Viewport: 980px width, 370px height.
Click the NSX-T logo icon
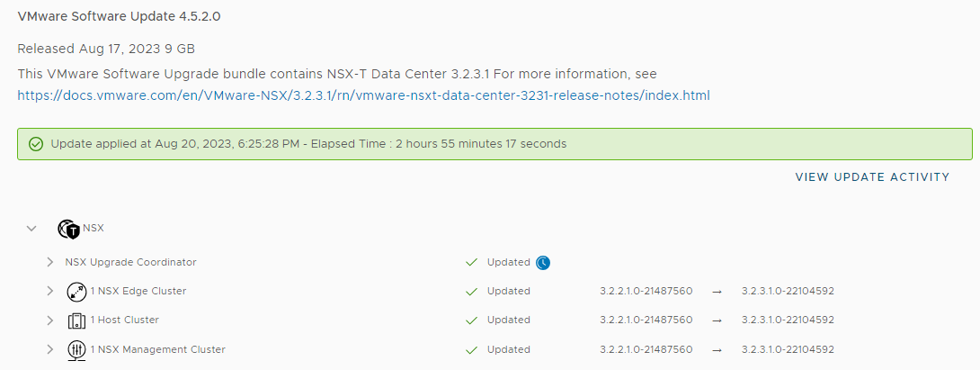pos(68,230)
